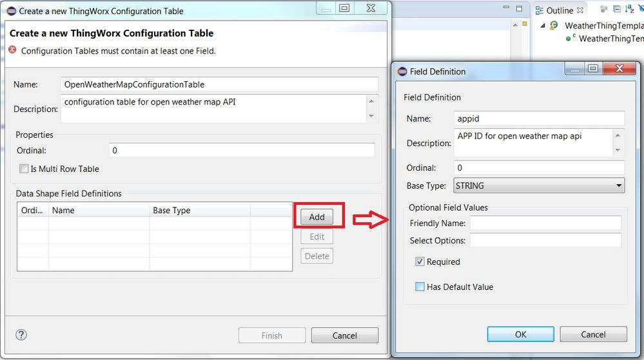Click down arrow of Field Definition description
The image size is (644, 360).
tap(618, 150)
